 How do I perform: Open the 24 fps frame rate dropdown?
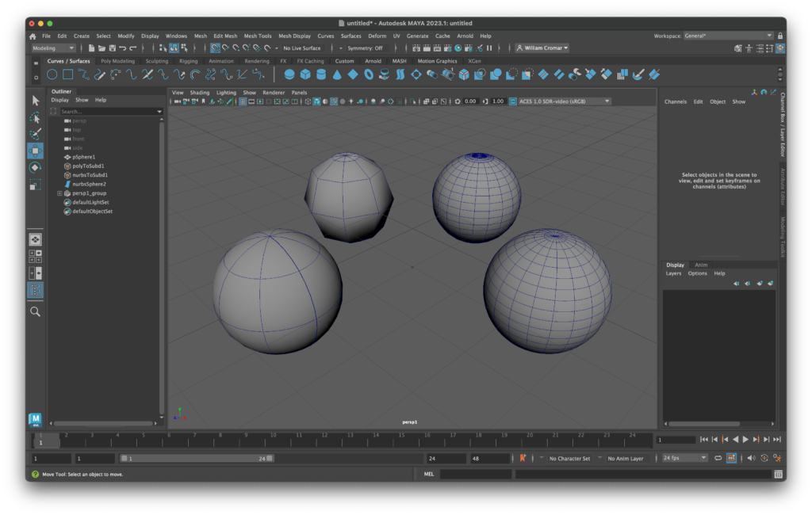[685, 458]
